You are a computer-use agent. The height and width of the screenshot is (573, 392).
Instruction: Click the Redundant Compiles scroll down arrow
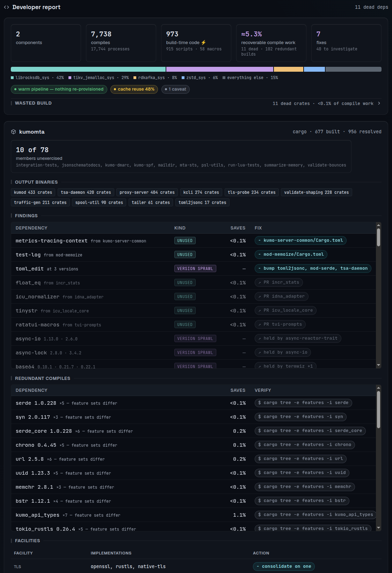point(378,528)
